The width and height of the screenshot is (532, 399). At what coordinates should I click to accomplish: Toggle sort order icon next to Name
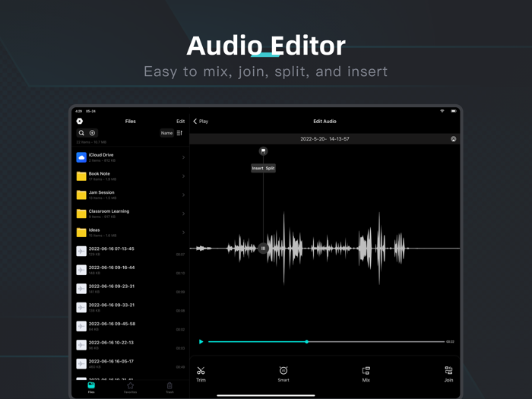179,133
